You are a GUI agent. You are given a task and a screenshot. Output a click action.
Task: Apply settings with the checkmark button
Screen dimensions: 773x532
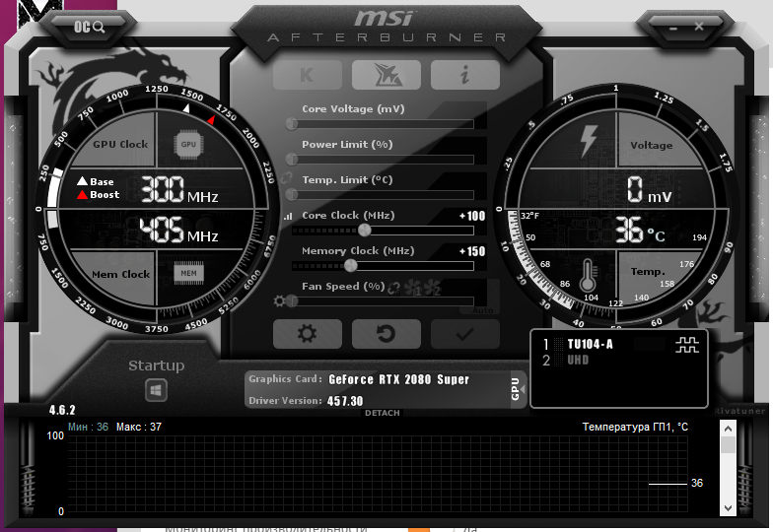point(465,334)
